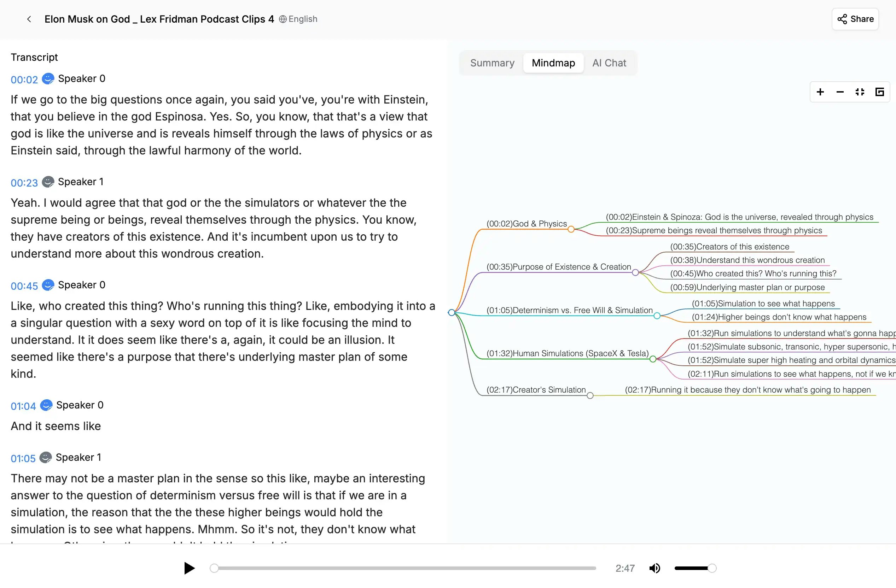896x588 pixels.
Task: Mute audio with the speaker icon
Action: point(655,568)
